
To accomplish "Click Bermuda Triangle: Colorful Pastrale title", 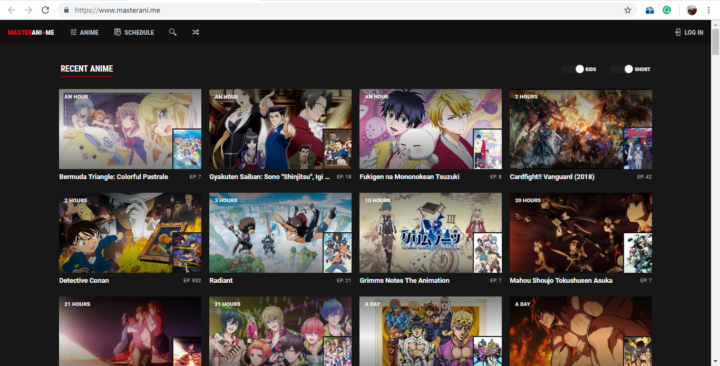I will 113,177.
